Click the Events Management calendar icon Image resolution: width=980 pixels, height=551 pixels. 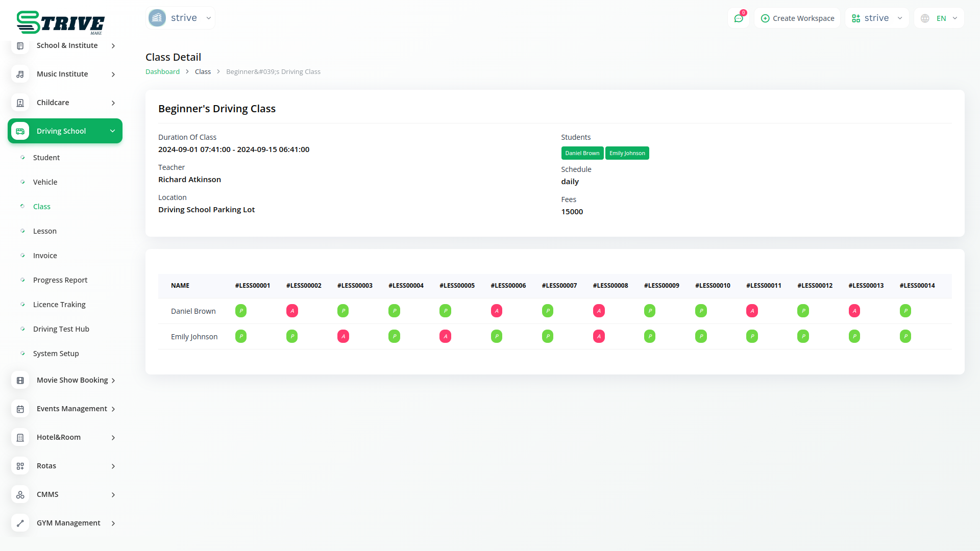(20, 409)
